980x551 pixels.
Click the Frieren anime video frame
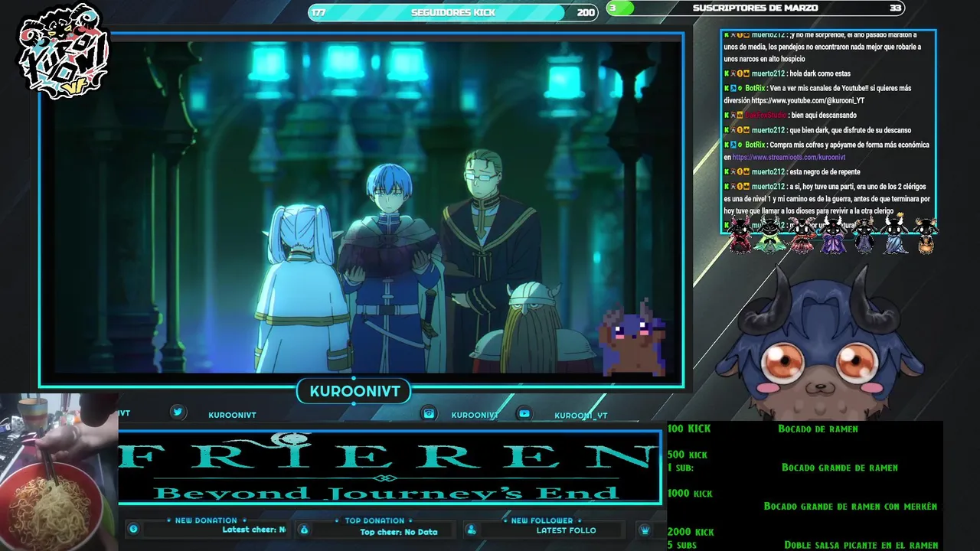(x=361, y=208)
